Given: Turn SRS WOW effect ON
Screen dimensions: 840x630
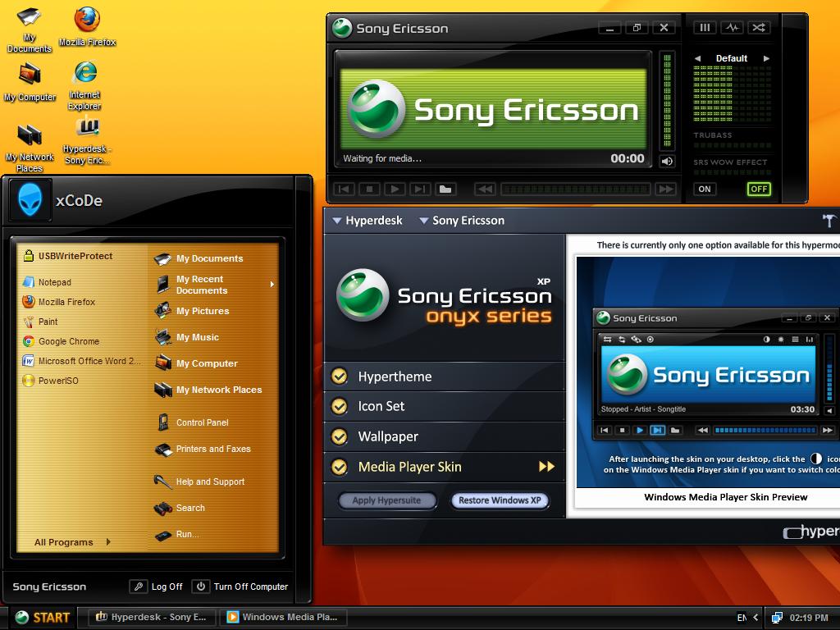Looking at the screenshot, I should tap(705, 189).
